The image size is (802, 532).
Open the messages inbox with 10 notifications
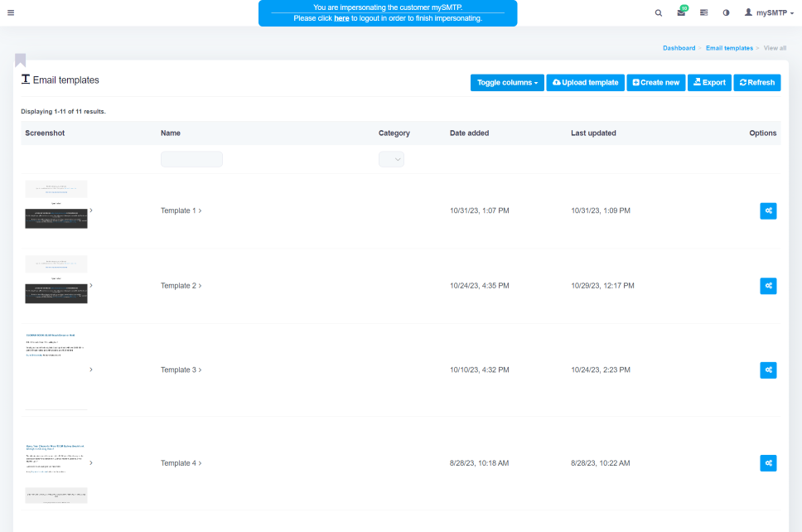pyautogui.click(x=681, y=13)
